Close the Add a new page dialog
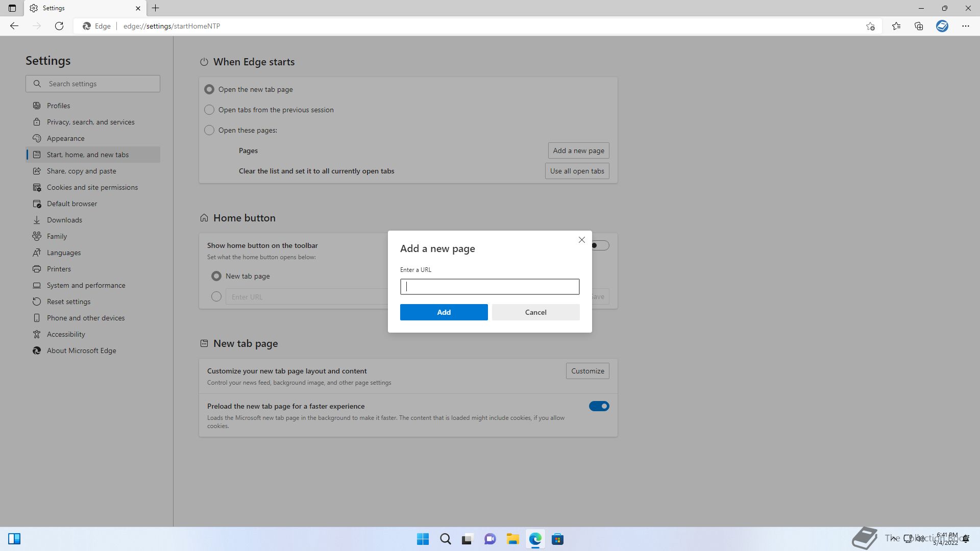Screen dimensions: 980x551 click(582, 240)
